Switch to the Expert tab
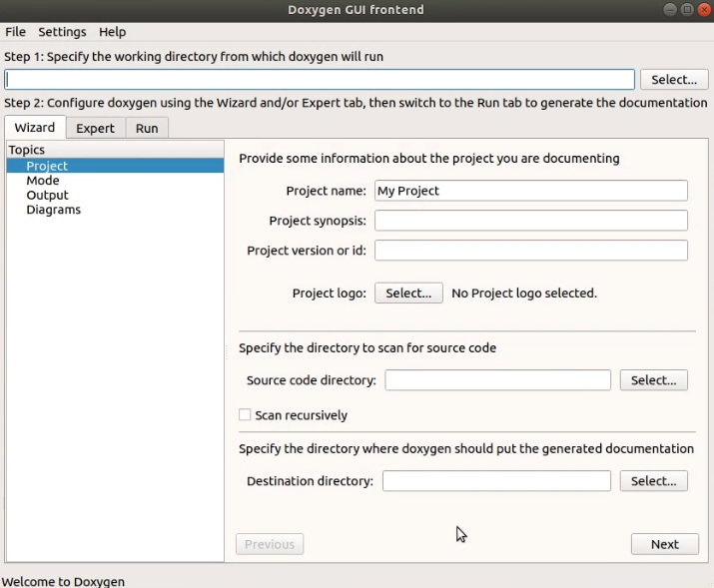 pyautogui.click(x=95, y=128)
